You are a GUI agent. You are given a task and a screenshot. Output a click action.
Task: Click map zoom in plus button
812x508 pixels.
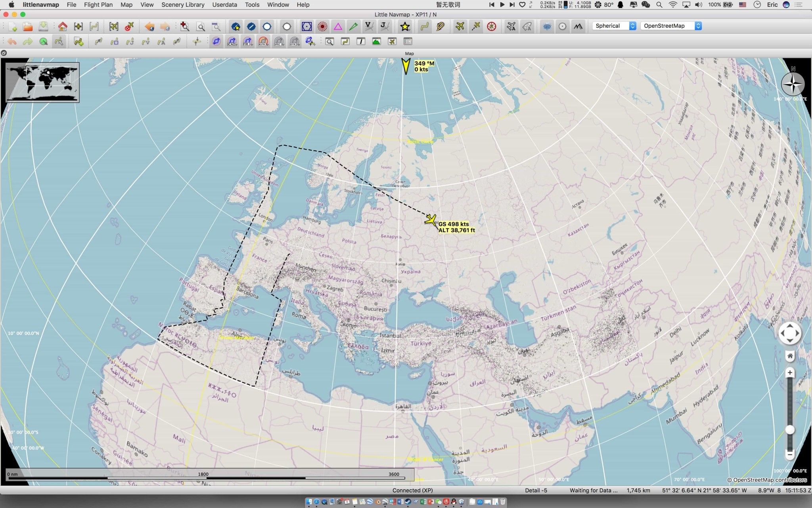[x=790, y=373]
